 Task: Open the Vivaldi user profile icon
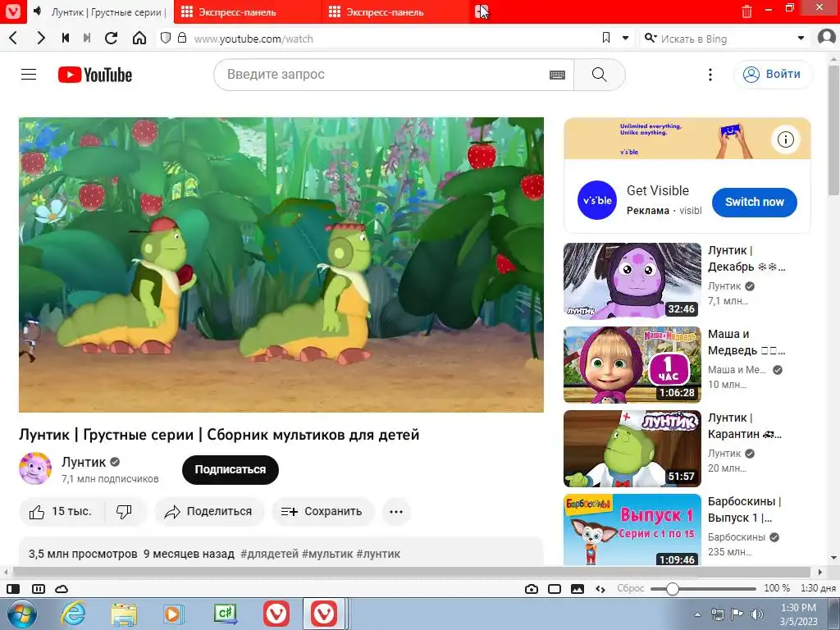(x=827, y=38)
